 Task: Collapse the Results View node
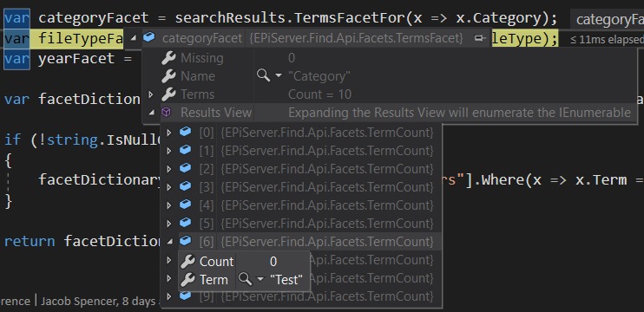tap(151, 113)
